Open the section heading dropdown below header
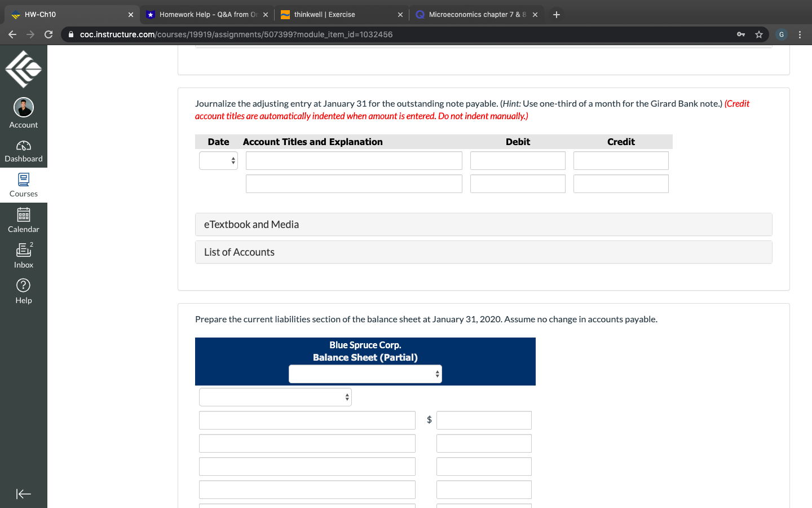This screenshot has width=812, height=508. (x=275, y=397)
